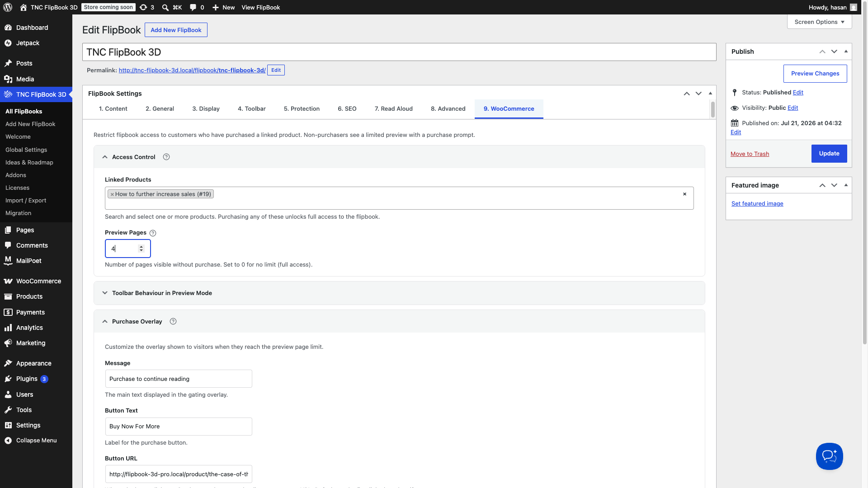868x488 pixels.
Task: Click the plus New icon in admin bar
Action: pos(216,7)
